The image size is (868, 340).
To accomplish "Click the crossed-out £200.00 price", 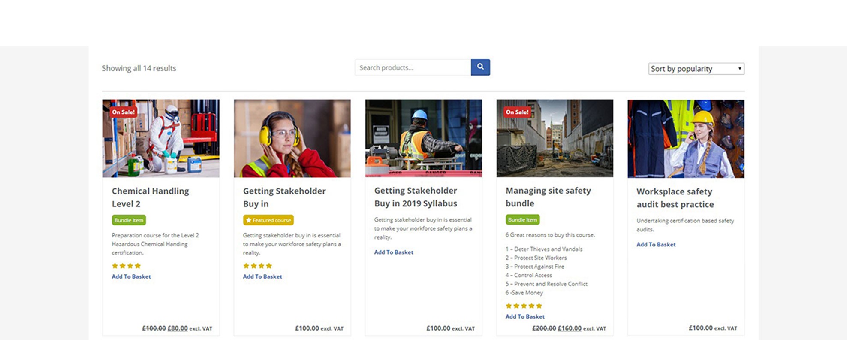I will point(544,328).
